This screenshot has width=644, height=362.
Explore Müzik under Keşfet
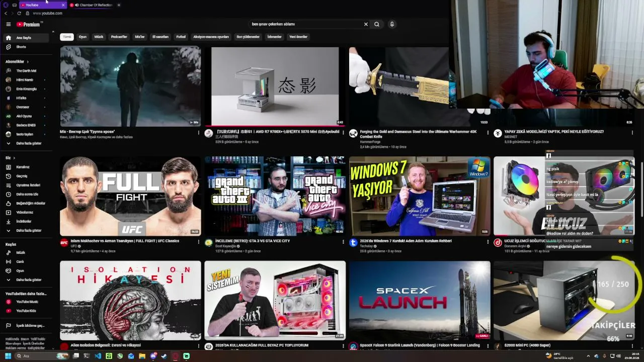tap(27, 252)
